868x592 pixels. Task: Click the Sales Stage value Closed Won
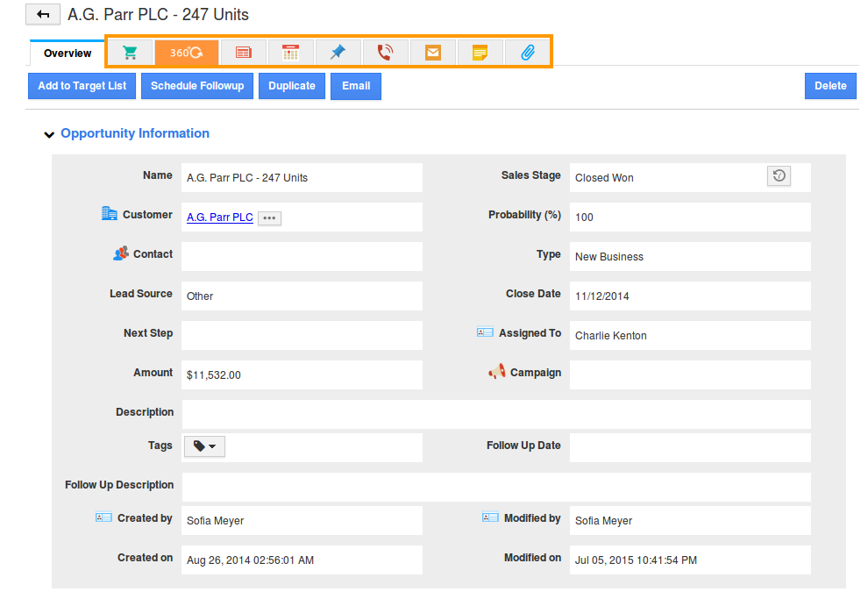(604, 178)
